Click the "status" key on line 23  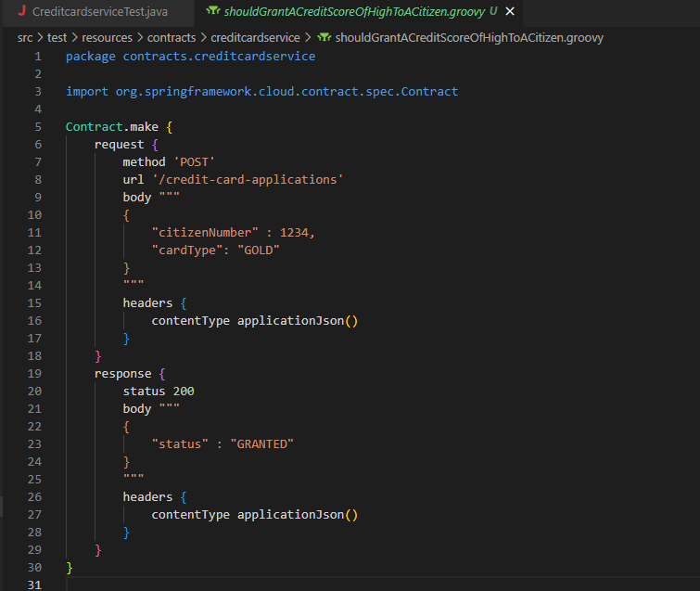click(x=180, y=444)
